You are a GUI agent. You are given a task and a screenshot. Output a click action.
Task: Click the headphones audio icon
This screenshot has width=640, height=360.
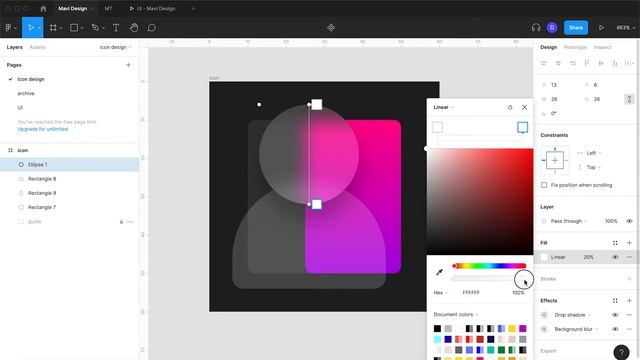[536, 28]
